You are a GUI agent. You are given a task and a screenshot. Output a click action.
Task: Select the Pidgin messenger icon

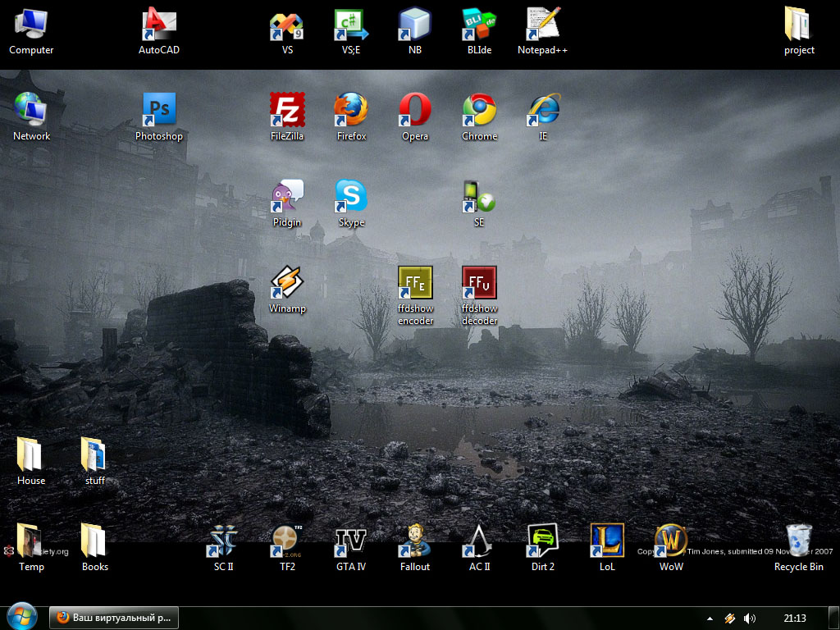point(287,196)
